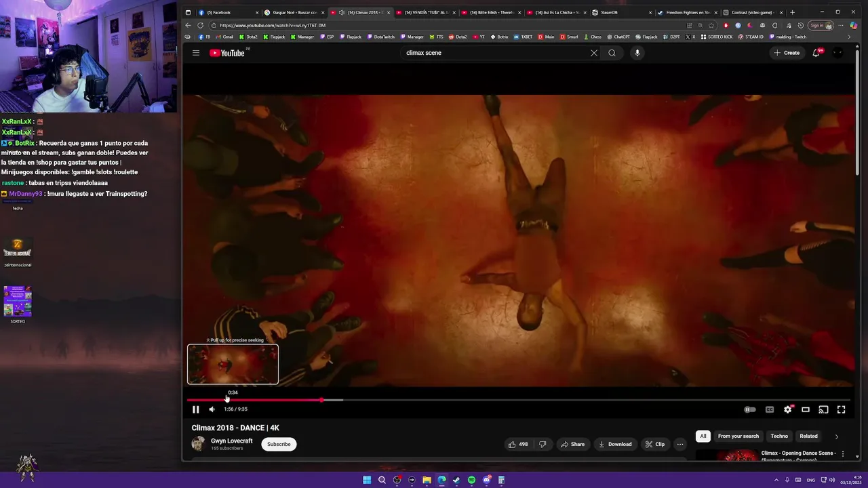Open the clock and date panel
The image size is (868, 488).
tap(850, 480)
